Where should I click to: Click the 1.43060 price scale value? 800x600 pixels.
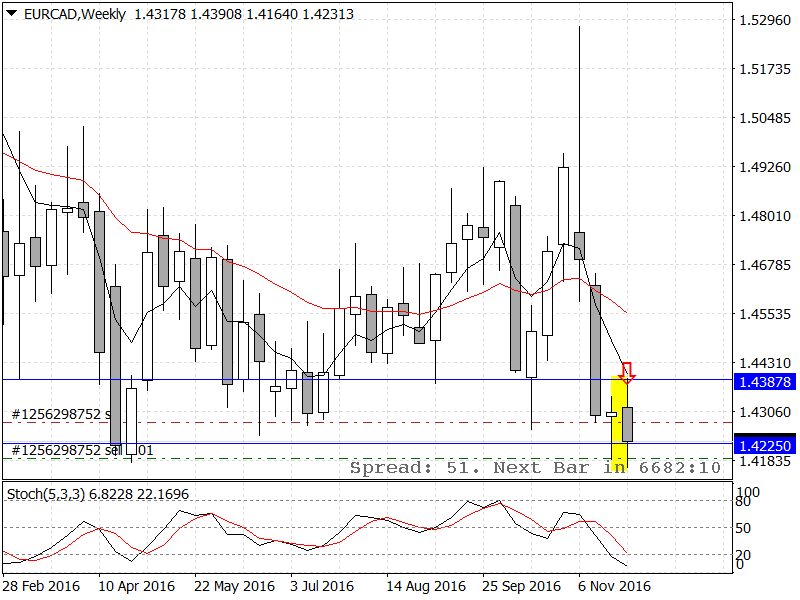click(x=765, y=412)
